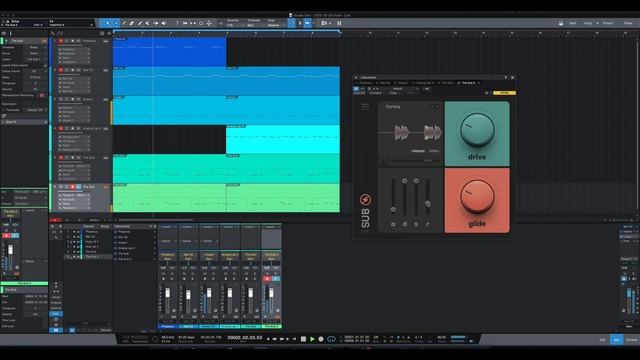
Task: Switch to The Sub instrument tab
Action: point(447,83)
